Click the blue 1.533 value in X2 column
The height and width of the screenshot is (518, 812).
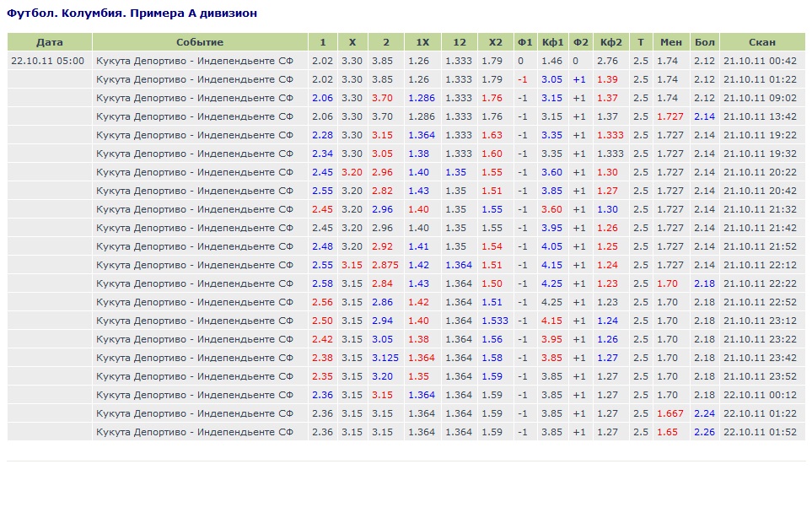tap(495, 321)
